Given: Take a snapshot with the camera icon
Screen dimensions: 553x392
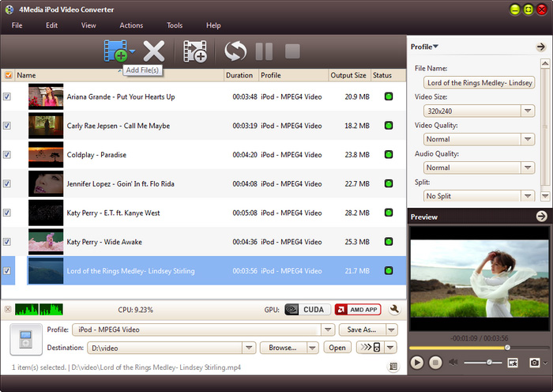Looking at the screenshot, I should [535, 363].
